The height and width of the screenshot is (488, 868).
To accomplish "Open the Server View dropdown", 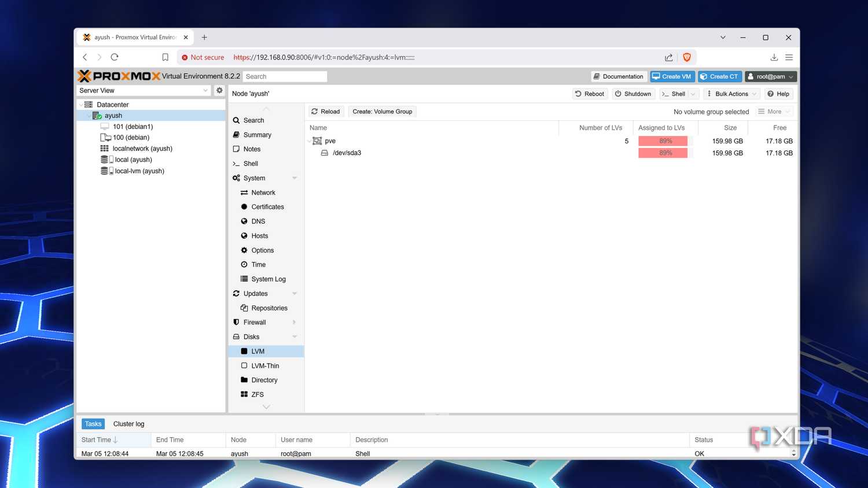I will [x=144, y=90].
